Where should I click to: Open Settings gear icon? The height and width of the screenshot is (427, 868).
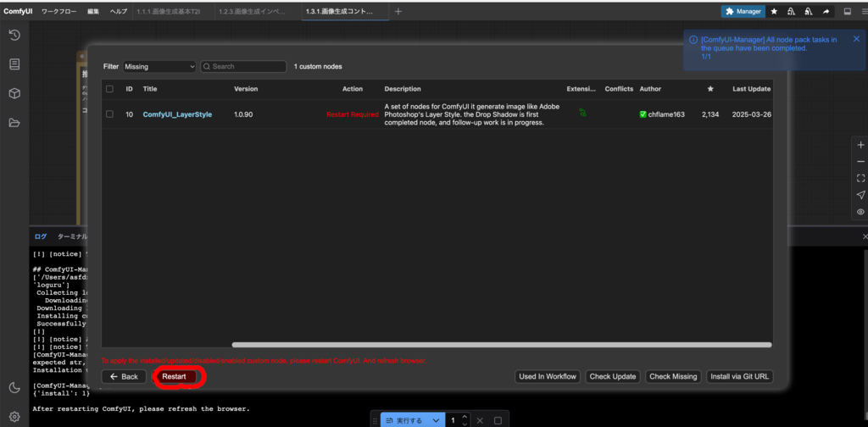coord(14,417)
